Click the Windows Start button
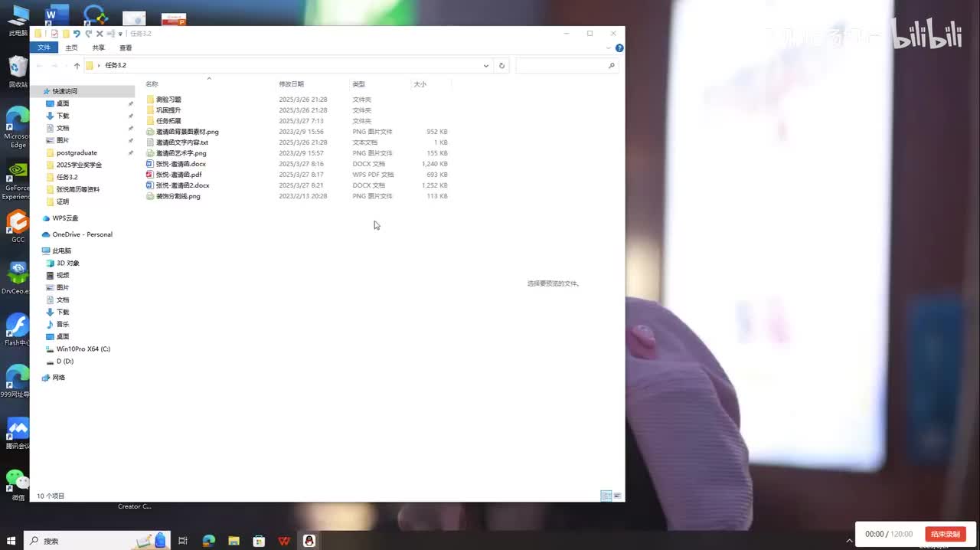 point(11,541)
